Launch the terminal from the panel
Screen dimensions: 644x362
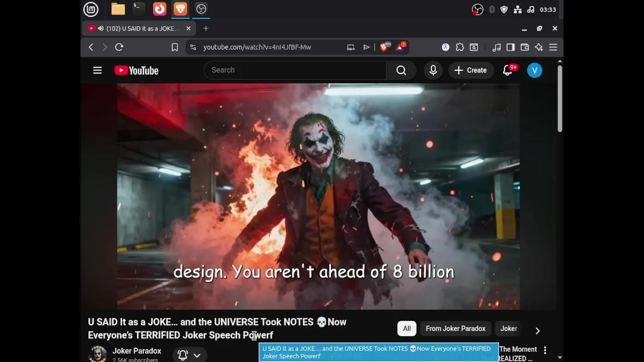click(138, 9)
